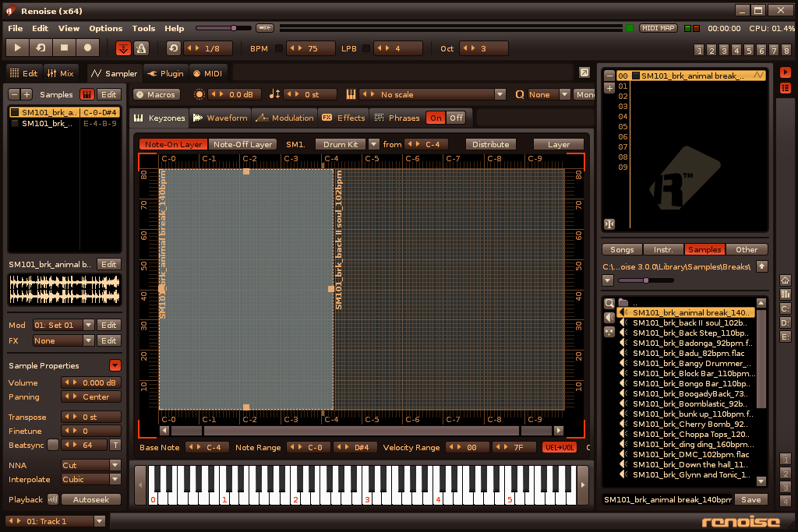
Task: Switch browser to Instr. category
Action: pyautogui.click(x=663, y=249)
